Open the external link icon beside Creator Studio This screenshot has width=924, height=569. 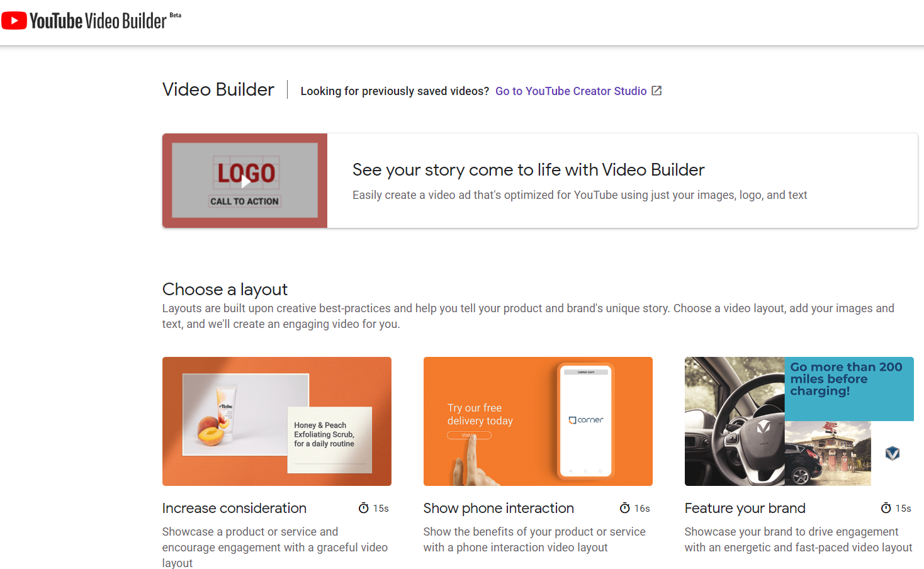tap(656, 91)
